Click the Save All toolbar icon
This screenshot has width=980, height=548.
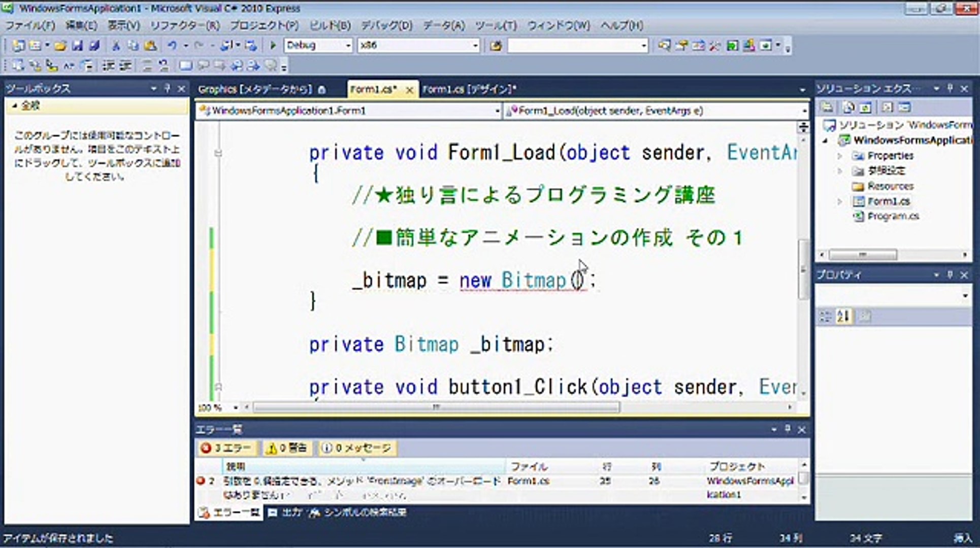coord(94,46)
